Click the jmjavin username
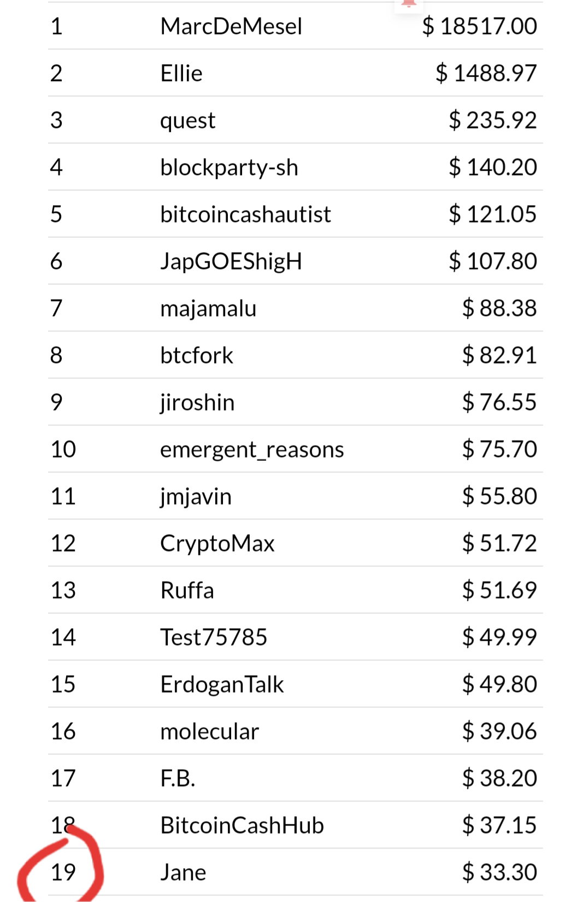This screenshot has height=902, width=588. (x=196, y=497)
